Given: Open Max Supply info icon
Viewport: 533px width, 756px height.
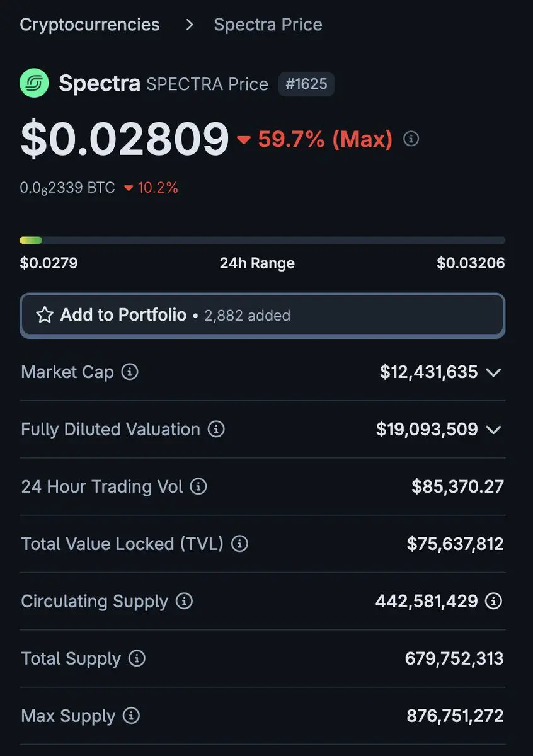Looking at the screenshot, I should coord(131,716).
